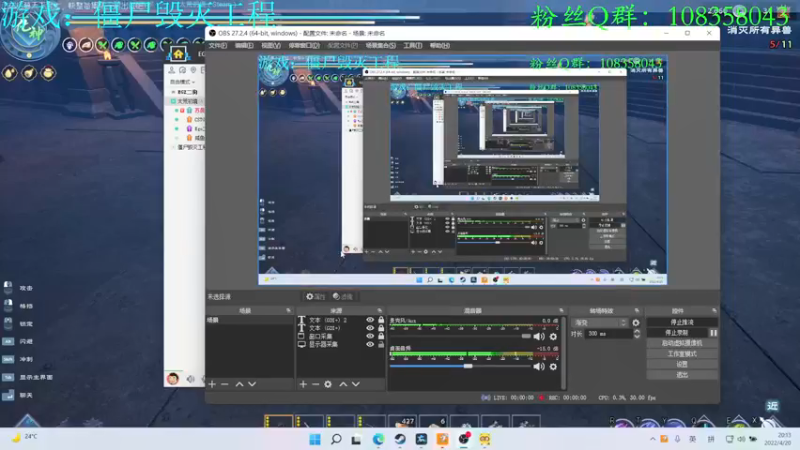Add a new scene with the plus icon
Viewport: 800px width, 450px height.
pyautogui.click(x=212, y=384)
